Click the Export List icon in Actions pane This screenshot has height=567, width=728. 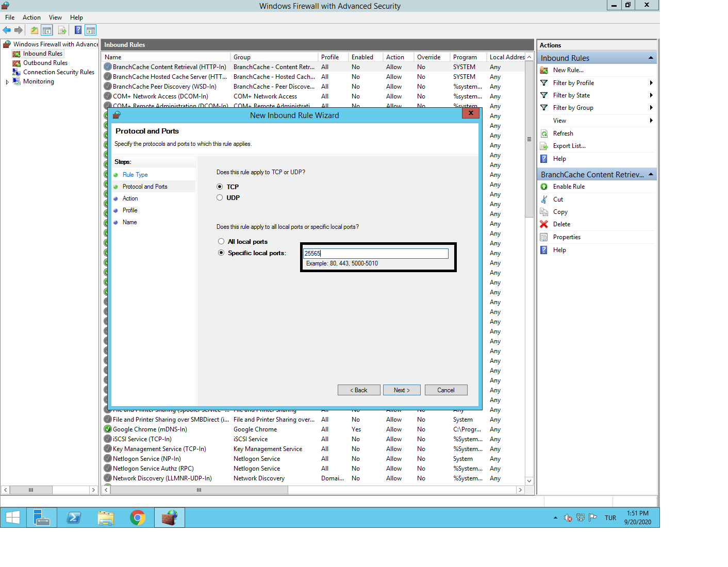pos(544,146)
